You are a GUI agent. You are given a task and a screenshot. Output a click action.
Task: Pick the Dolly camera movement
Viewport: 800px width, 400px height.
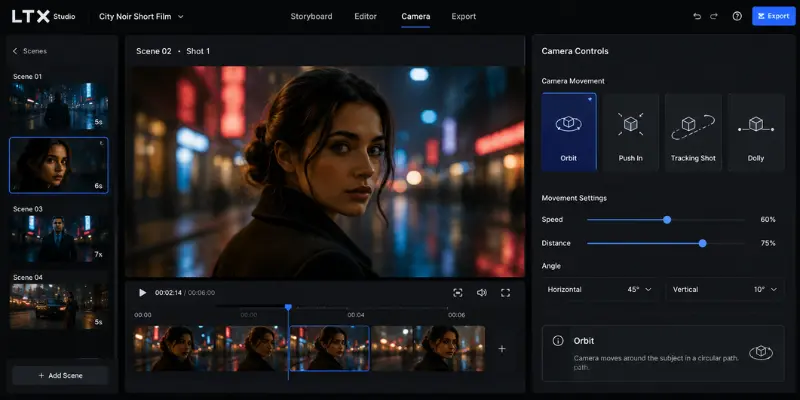(x=756, y=132)
